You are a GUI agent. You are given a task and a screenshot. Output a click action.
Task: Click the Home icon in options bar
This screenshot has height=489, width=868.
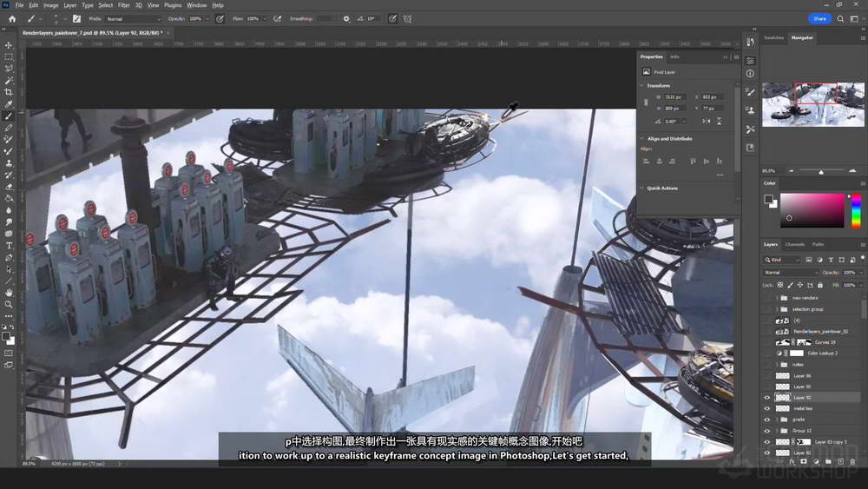12,19
